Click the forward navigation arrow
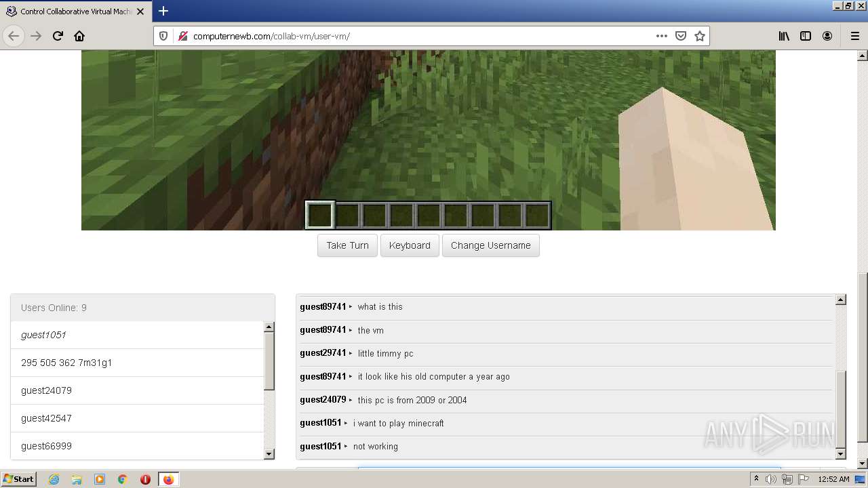This screenshot has height=488, width=868. (36, 36)
